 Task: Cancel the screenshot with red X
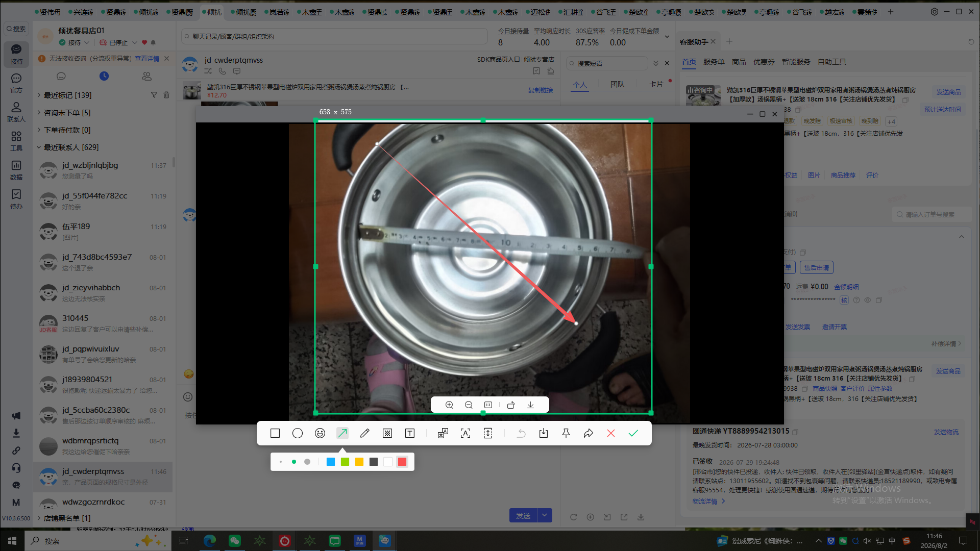(611, 433)
